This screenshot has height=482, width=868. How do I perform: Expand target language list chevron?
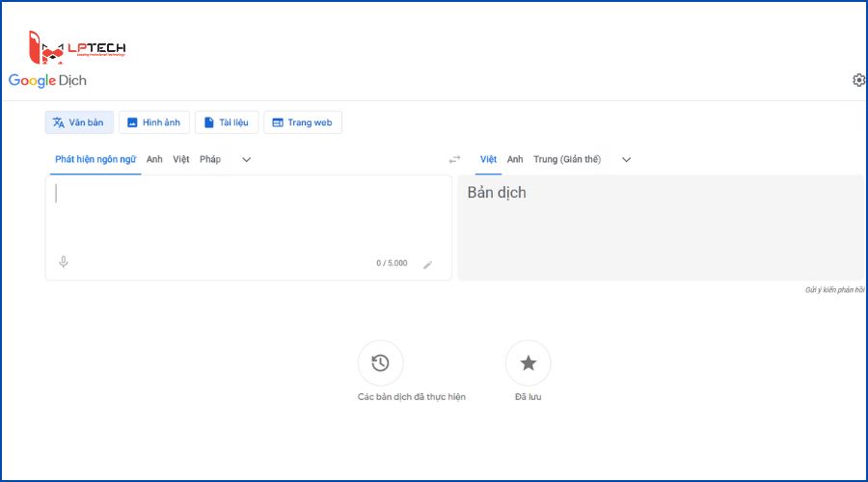pyautogui.click(x=626, y=159)
